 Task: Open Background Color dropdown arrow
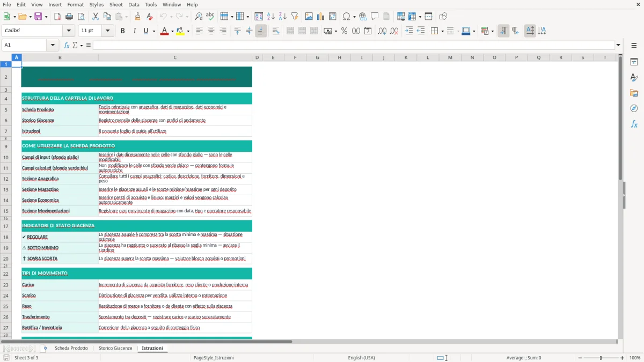pyautogui.click(x=188, y=31)
